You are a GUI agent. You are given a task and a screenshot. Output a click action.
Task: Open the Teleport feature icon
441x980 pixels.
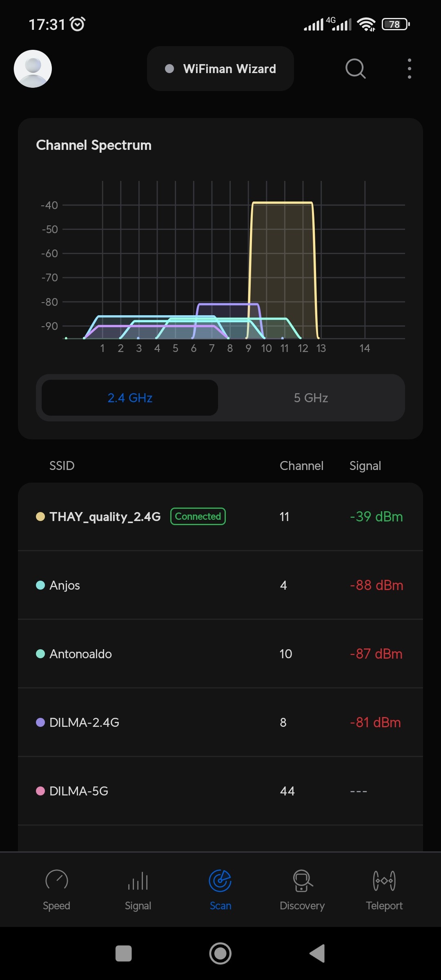tap(384, 881)
